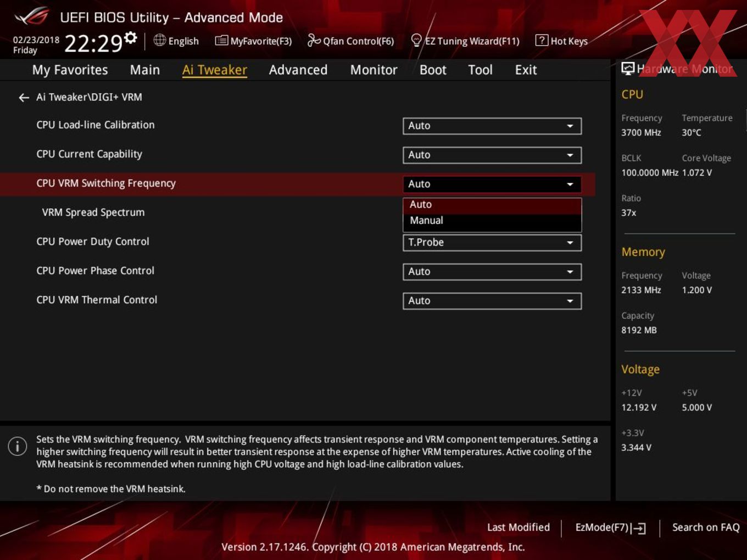
Task: Click the BIOS version copyright text
Action: (x=373, y=547)
